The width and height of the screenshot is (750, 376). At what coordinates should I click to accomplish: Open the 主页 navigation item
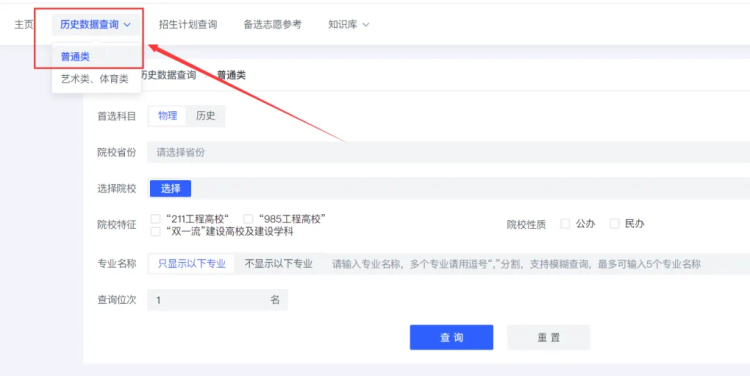click(24, 24)
